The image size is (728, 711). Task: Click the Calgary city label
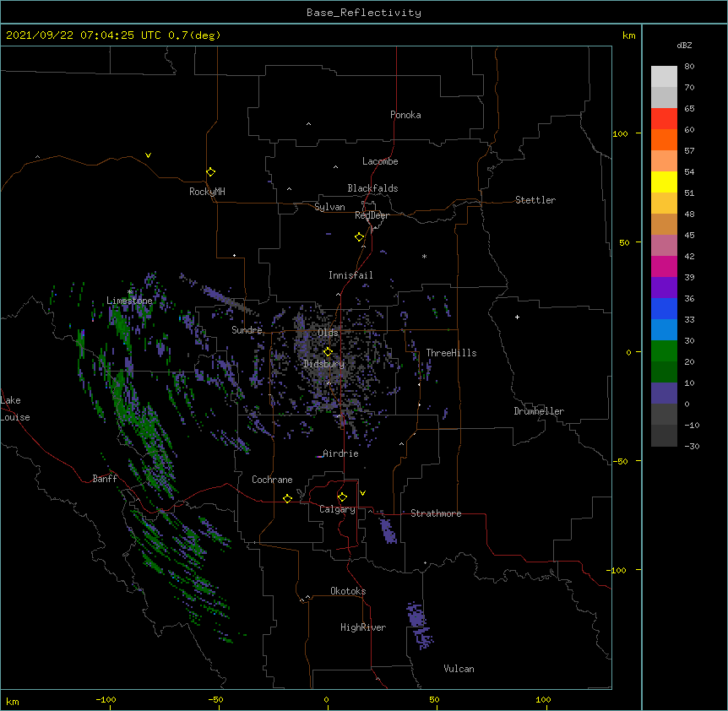[x=337, y=509]
